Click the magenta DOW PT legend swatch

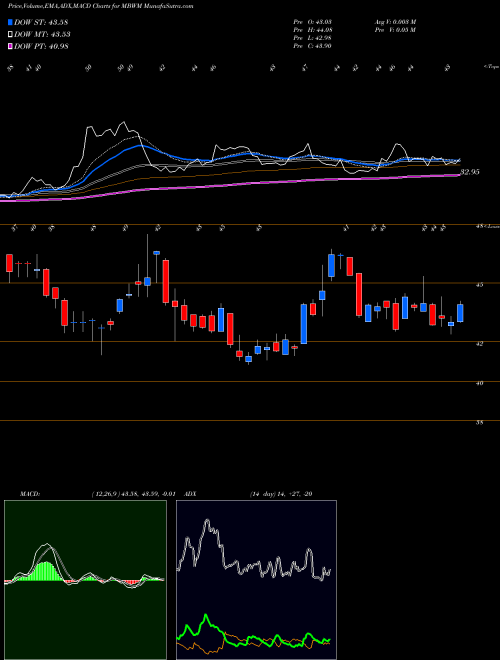tap(11, 47)
